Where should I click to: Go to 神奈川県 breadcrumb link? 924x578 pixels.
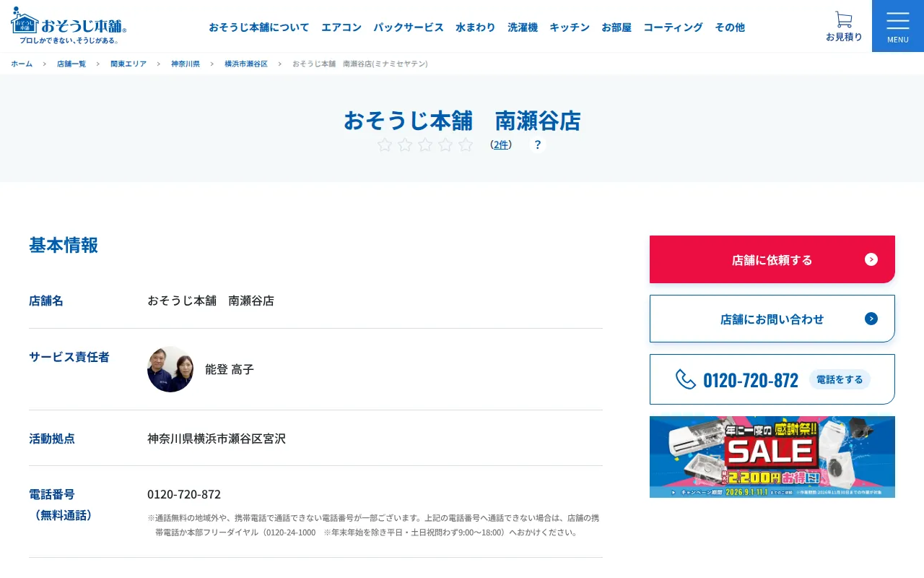click(186, 64)
